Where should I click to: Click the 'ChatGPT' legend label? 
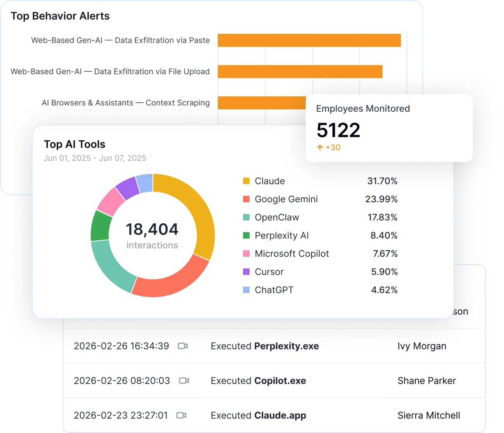(274, 290)
